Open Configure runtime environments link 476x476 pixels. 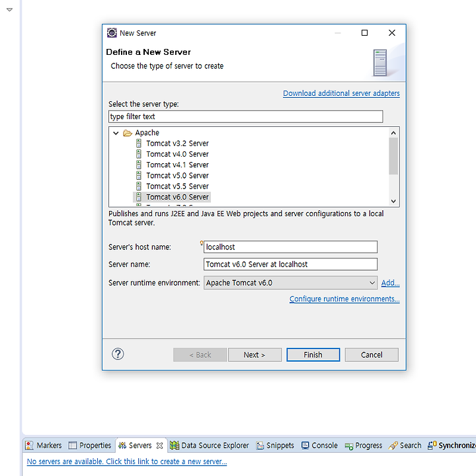(344, 299)
